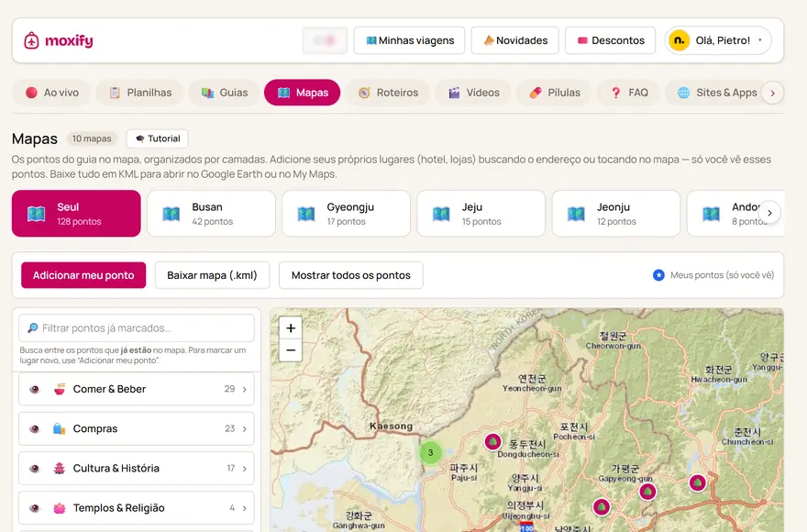
Task: Expand the Compras layer chevron
Action: click(x=245, y=429)
